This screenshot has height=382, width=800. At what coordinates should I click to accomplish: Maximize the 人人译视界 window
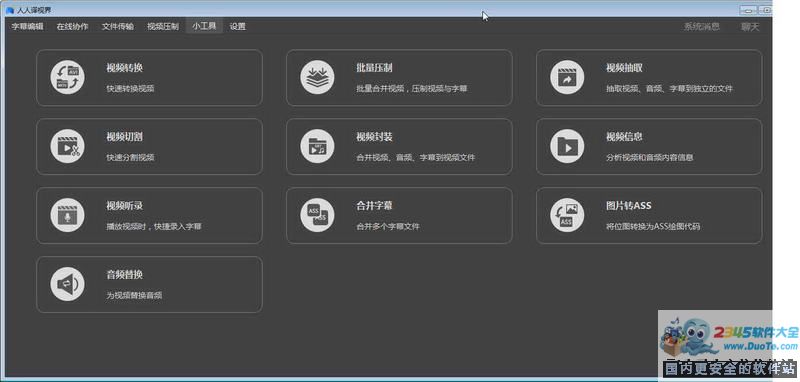[x=765, y=10]
